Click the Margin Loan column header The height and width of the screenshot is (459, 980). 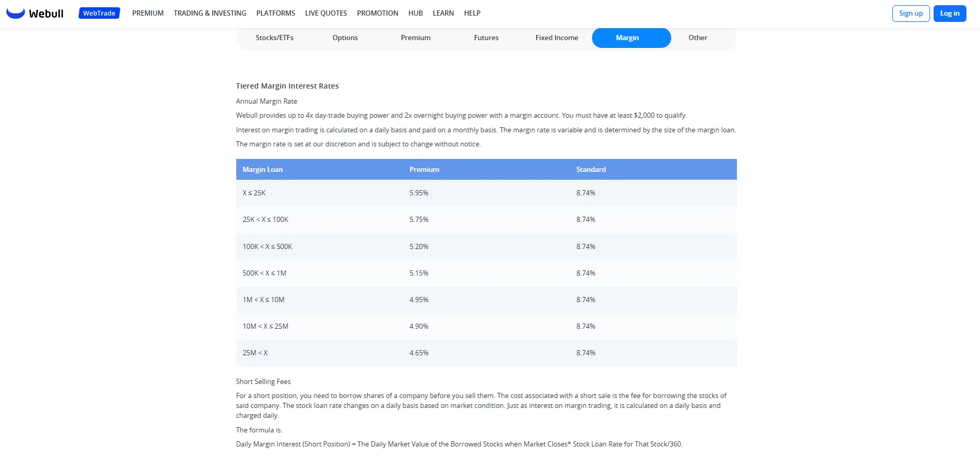pos(262,169)
